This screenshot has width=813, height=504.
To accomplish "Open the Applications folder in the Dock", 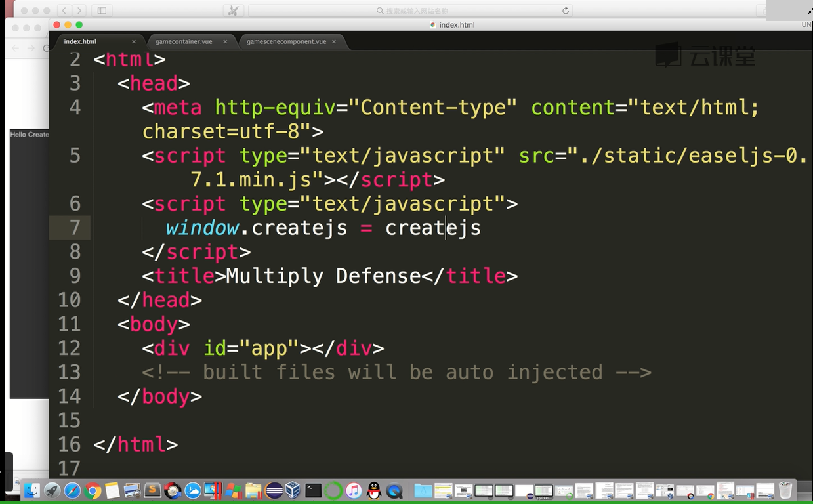I will 423,490.
